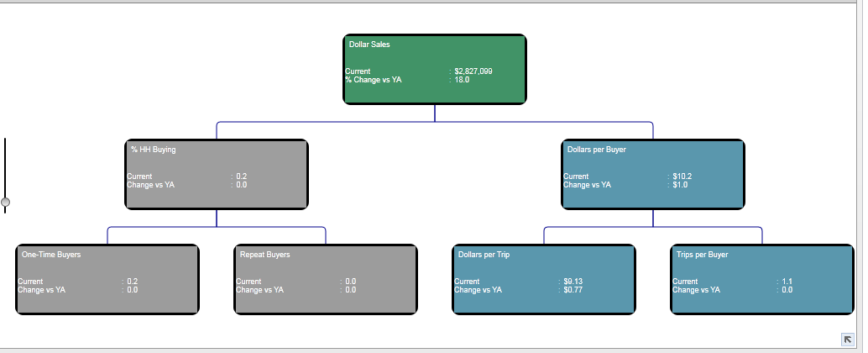Viewport: 868px width, 353px height.
Task: Select the One-Time Buyers node title
Action: pyautogui.click(x=51, y=255)
